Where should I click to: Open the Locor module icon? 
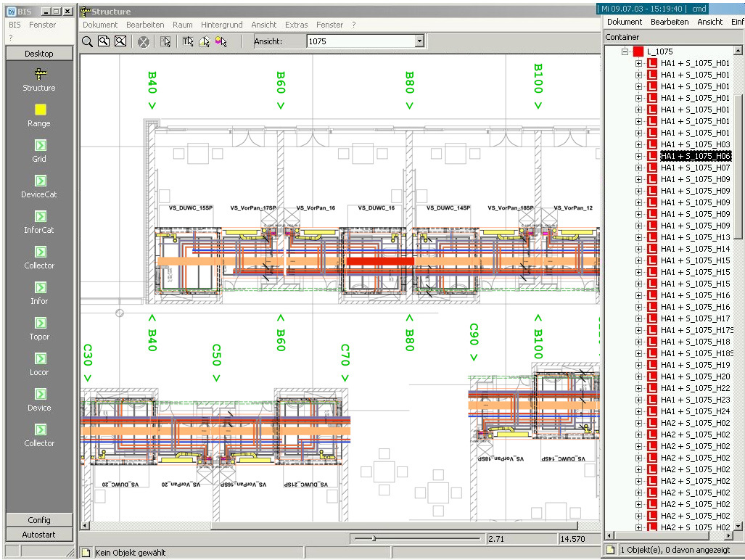40,358
